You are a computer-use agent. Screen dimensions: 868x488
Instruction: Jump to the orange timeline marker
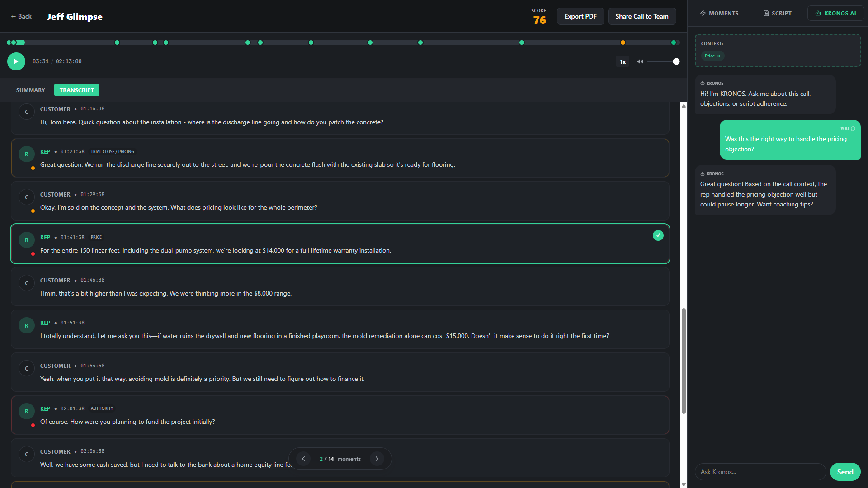pyautogui.click(x=623, y=42)
